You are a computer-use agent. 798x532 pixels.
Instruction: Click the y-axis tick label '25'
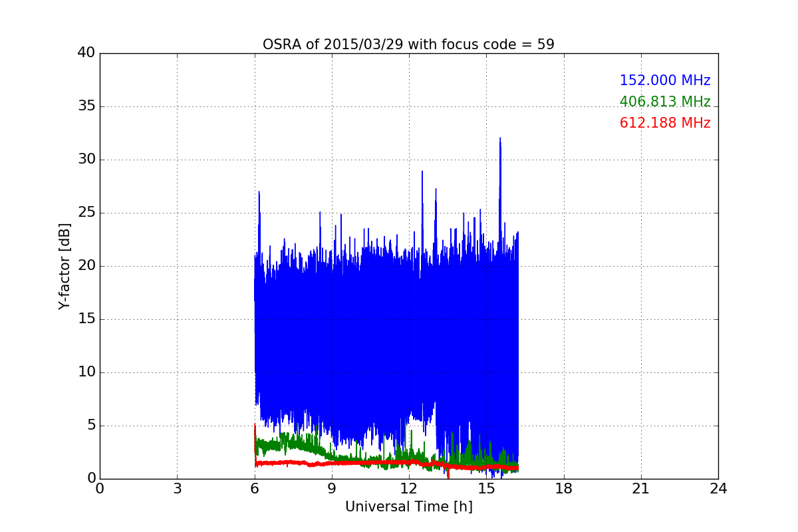pos(86,213)
